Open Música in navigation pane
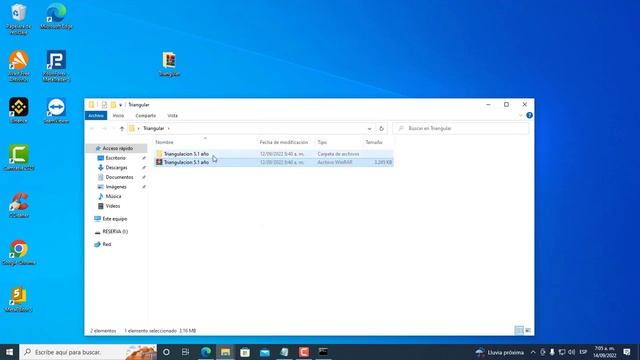 click(113, 196)
